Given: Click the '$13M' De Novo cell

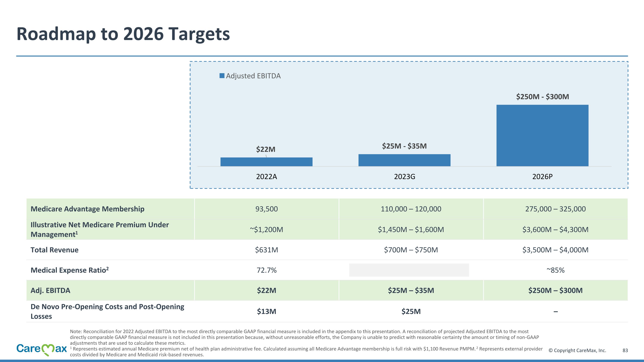Looking at the screenshot, I should [x=266, y=311].
